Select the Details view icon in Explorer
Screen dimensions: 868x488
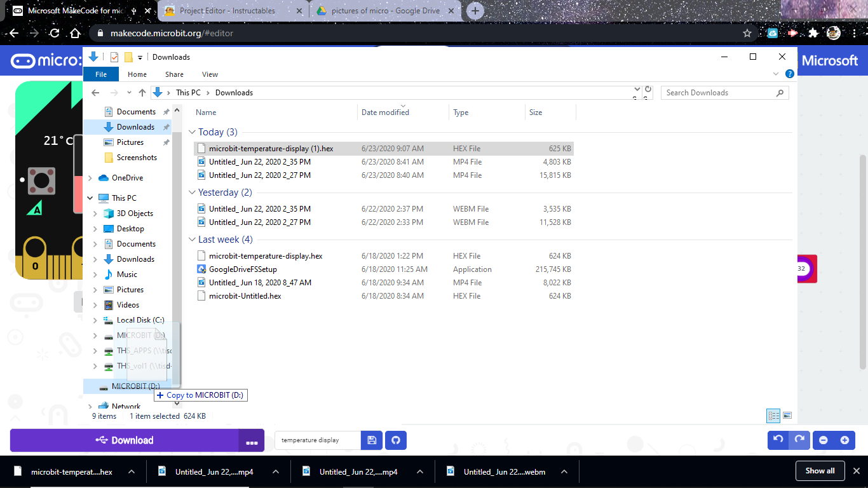pos(773,415)
